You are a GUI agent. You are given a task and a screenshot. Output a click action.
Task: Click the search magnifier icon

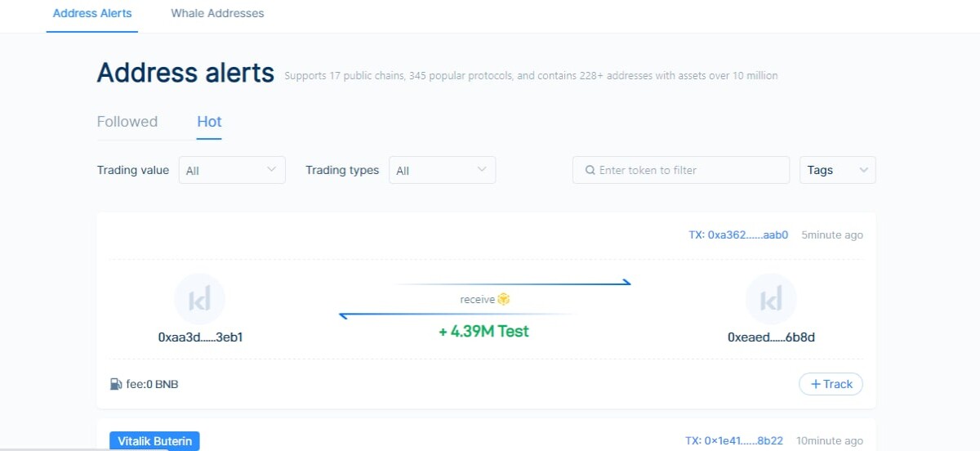pos(590,170)
